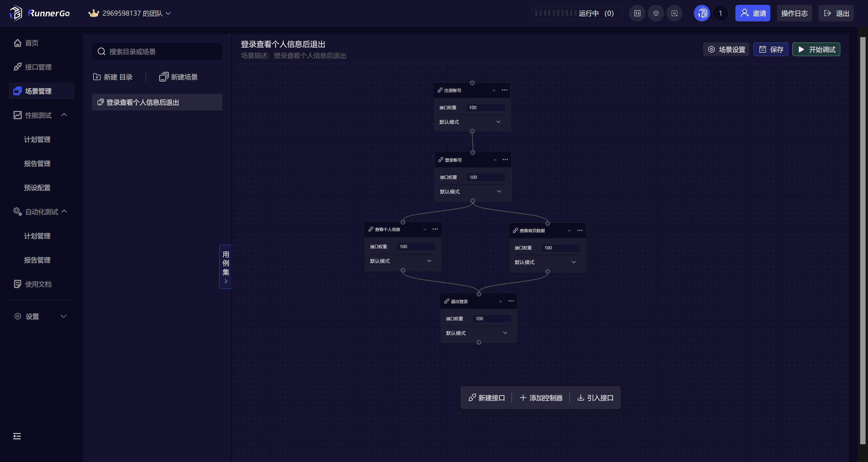Select 场景管理 in sidebar
This screenshot has width=868, height=462.
point(42,91)
